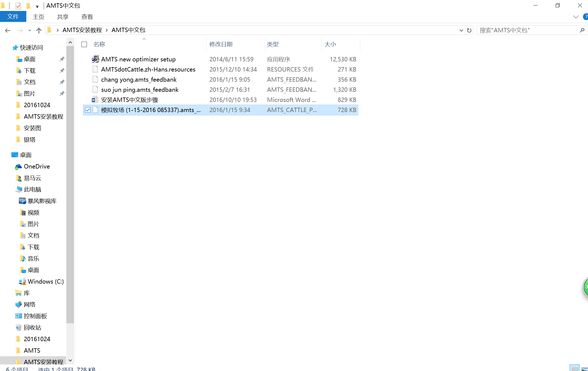Click the RESOURCES 文件 type cell

coord(290,69)
